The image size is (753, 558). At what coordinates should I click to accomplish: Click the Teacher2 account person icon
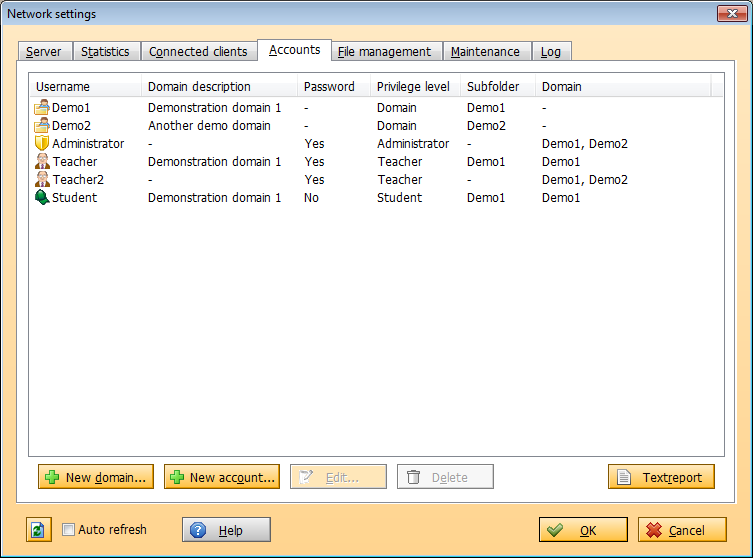(42, 180)
